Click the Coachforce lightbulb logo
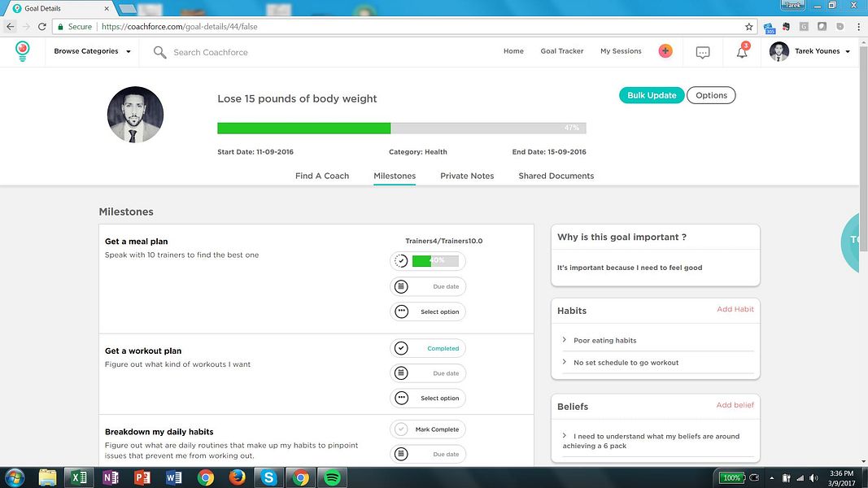868x488 pixels. click(x=22, y=51)
